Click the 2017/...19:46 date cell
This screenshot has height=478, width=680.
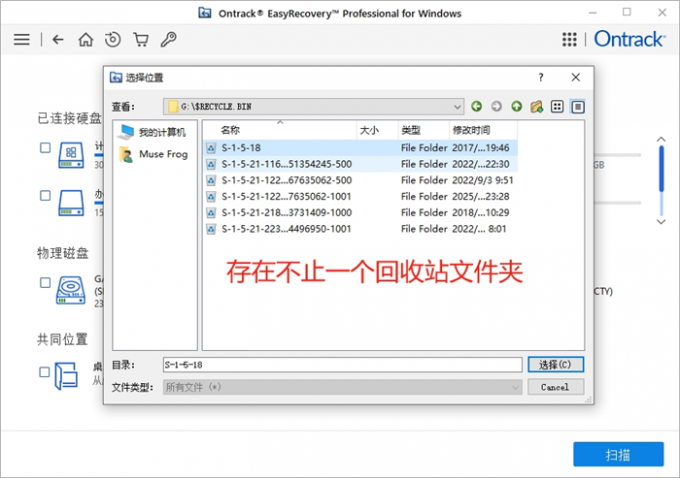(x=481, y=148)
